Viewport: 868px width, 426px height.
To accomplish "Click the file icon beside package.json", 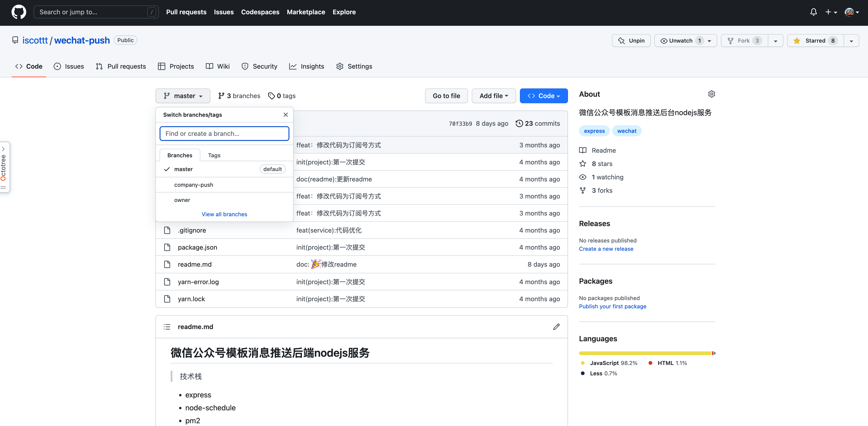I will tap(167, 247).
